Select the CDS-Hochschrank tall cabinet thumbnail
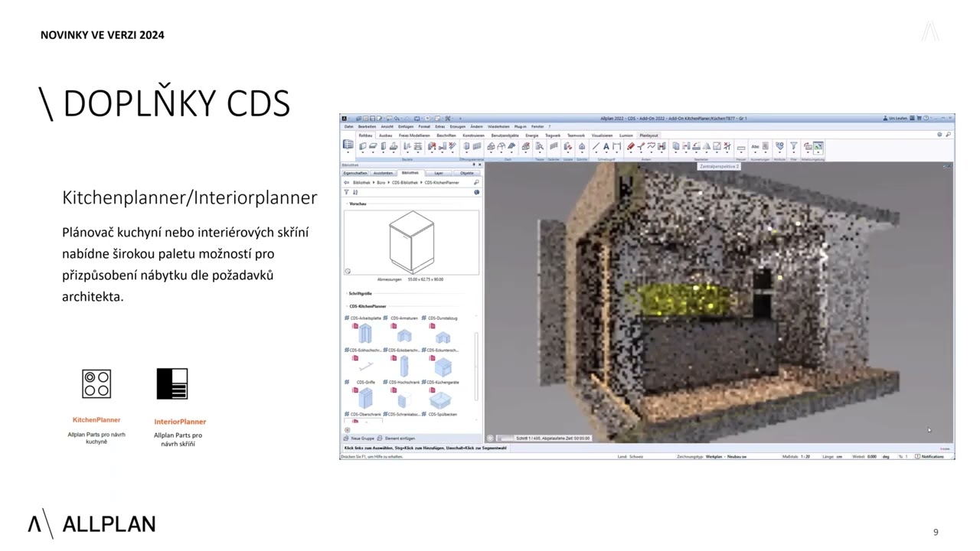The height and width of the screenshot is (551, 980). coord(404,366)
